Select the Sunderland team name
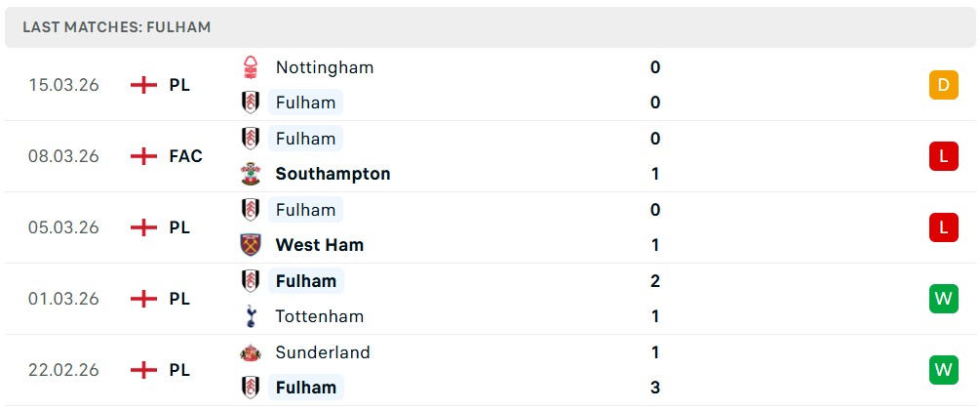The width and height of the screenshot is (980, 411). coord(323,352)
